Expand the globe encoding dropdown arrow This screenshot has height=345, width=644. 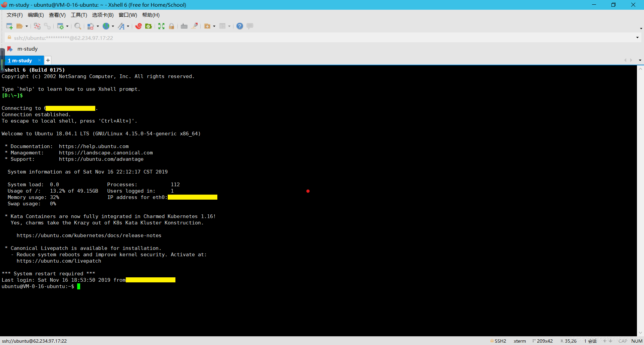click(x=113, y=26)
